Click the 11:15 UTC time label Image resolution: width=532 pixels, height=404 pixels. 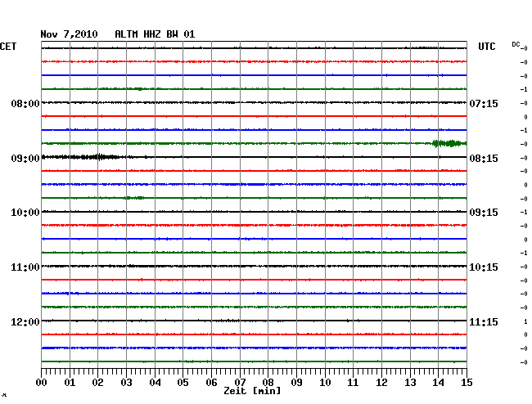pos(484,321)
